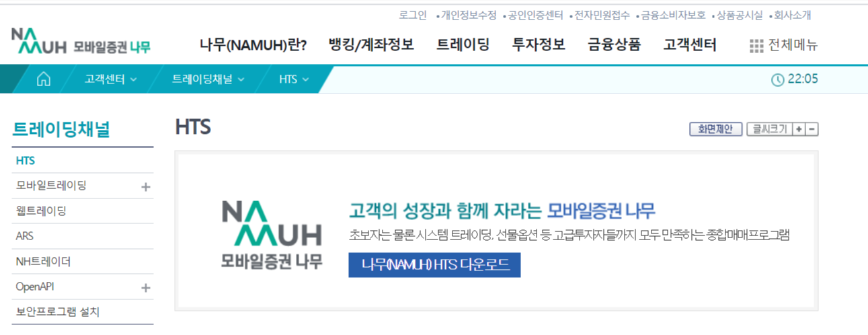Open the 고객센터 breadcrumb dropdown
868x335 pixels.
click(x=111, y=79)
